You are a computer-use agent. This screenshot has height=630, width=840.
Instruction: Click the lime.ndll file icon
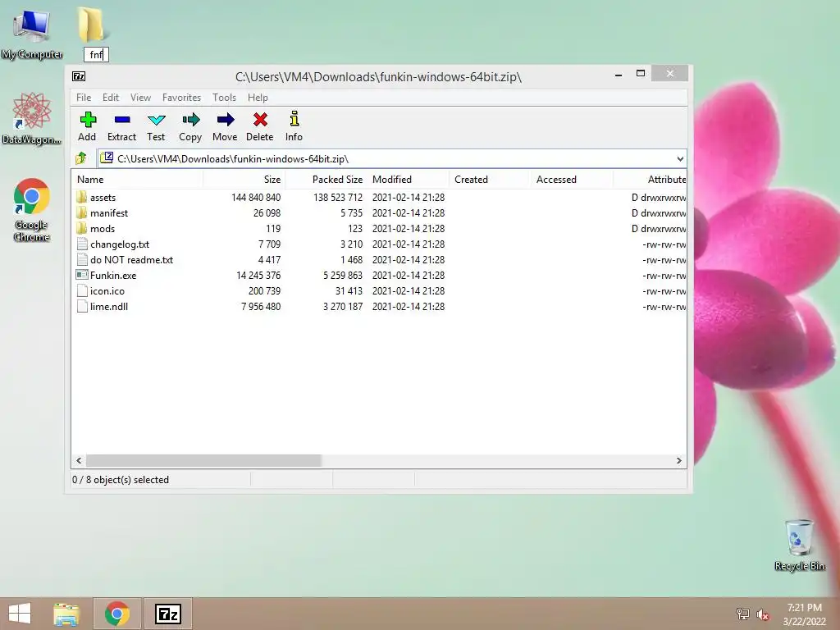82,306
